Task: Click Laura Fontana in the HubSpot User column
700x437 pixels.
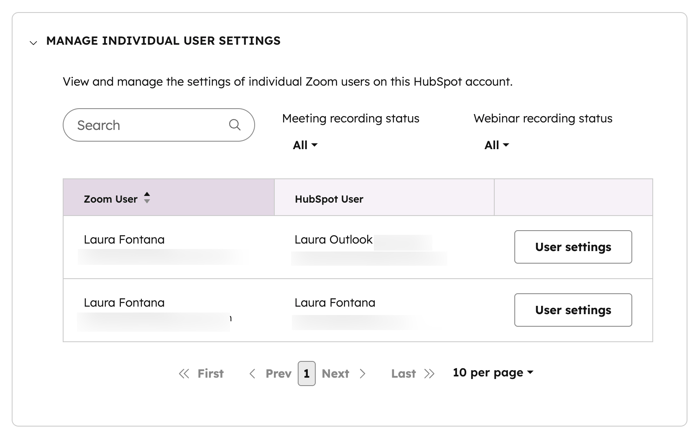Action: click(x=335, y=303)
